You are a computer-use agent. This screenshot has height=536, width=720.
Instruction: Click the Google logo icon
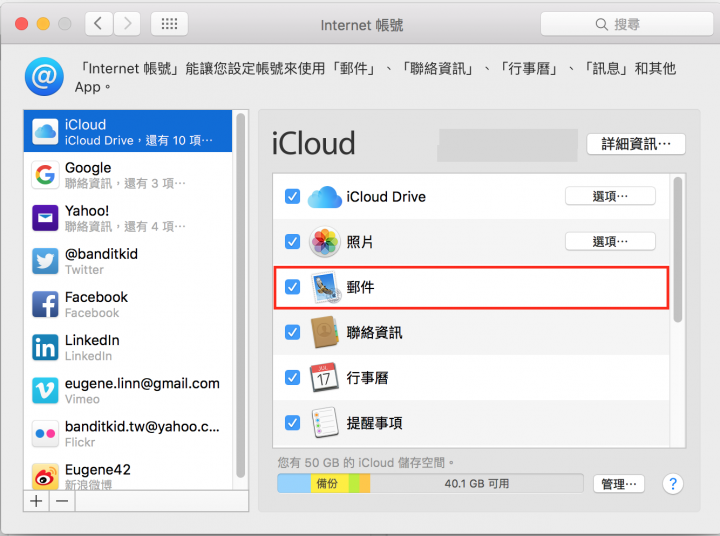(x=45, y=175)
